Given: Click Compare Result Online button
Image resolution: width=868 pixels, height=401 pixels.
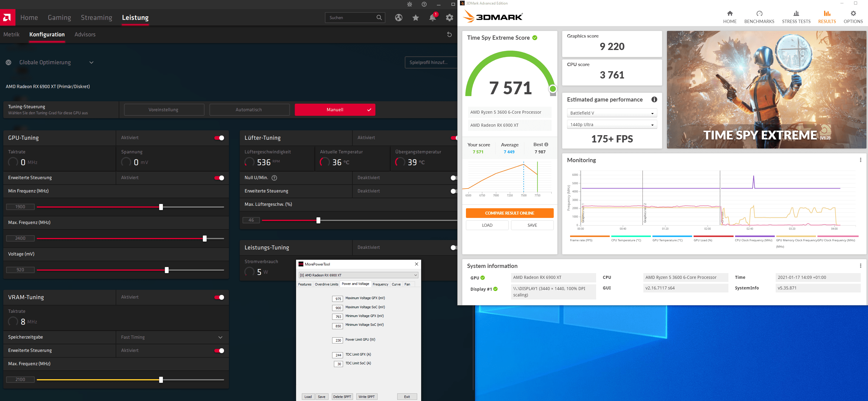Looking at the screenshot, I should click(x=510, y=213).
